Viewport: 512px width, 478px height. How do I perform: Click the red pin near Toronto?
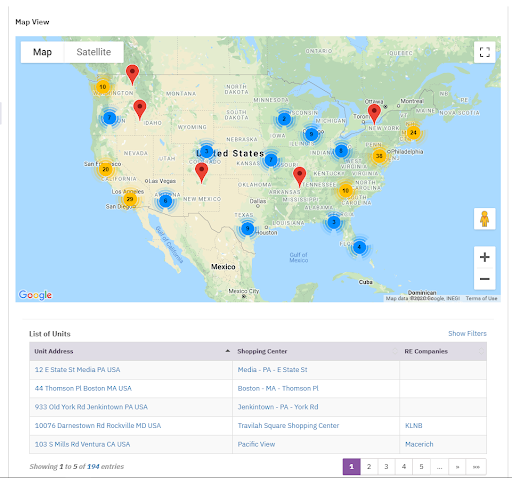click(374, 114)
